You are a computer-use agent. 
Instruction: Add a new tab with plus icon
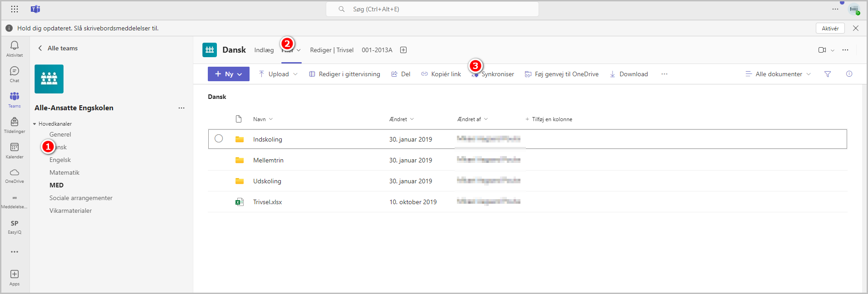point(403,50)
